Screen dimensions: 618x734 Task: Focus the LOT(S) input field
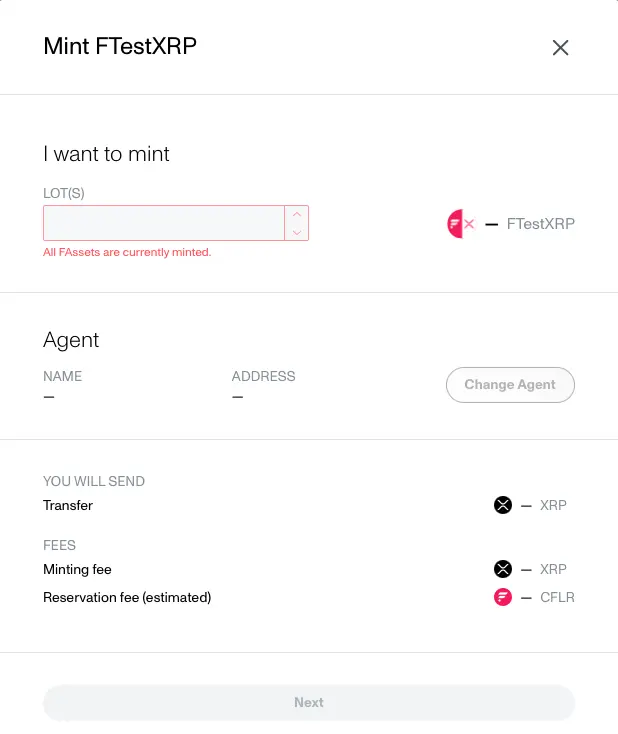pos(164,223)
